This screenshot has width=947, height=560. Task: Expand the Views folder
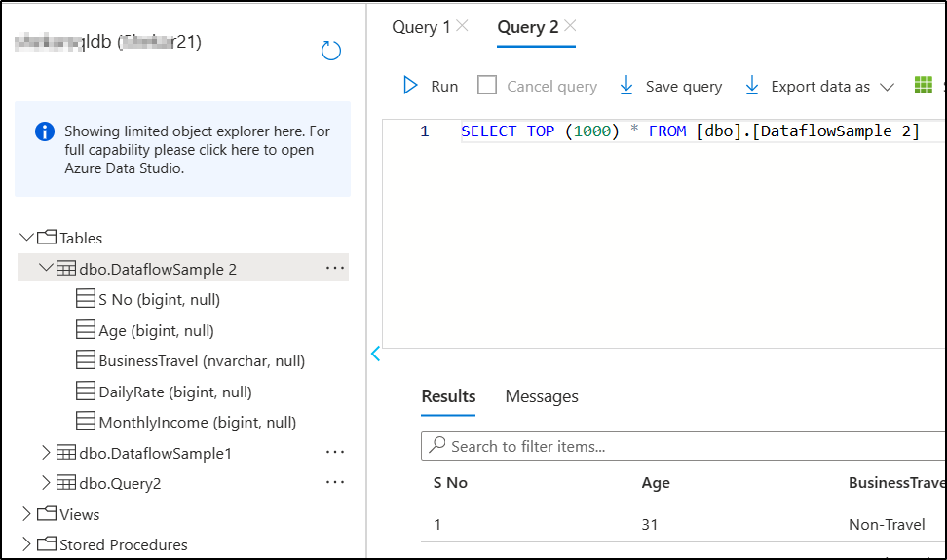pos(26,513)
